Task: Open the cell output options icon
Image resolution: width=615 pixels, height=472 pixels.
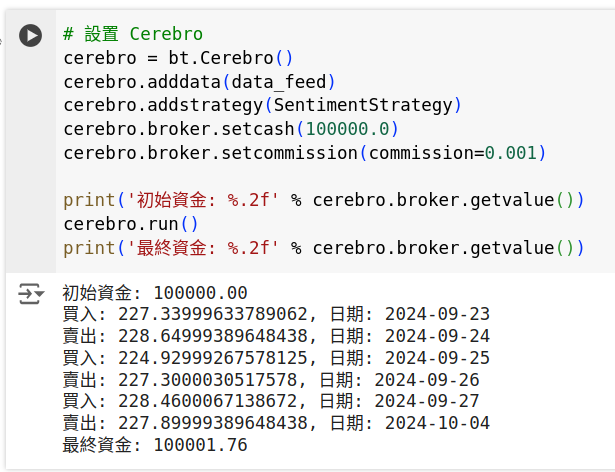Action: 31,293
